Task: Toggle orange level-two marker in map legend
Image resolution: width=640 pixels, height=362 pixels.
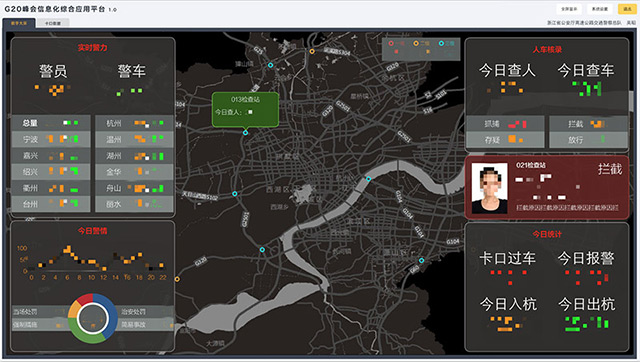Action: click(x=416, y=43)
